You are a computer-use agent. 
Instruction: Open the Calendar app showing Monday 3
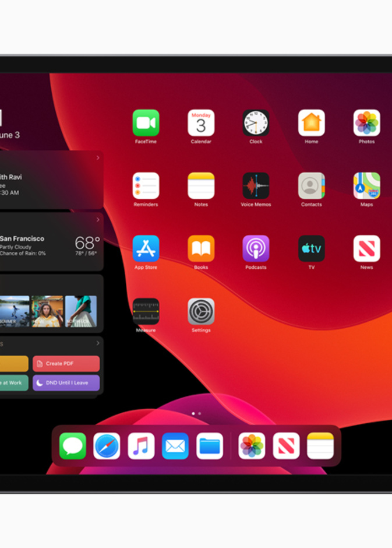click(x=201, y=122)
